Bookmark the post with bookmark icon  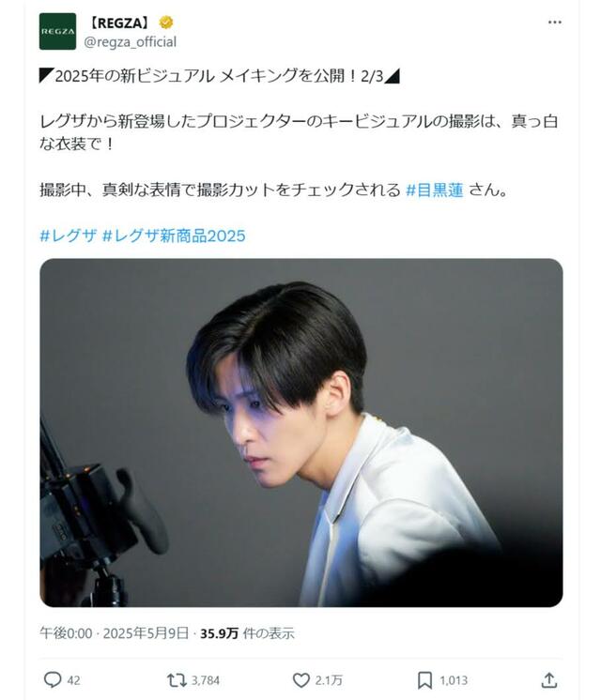pyautogui.click(x=424, y=680)
